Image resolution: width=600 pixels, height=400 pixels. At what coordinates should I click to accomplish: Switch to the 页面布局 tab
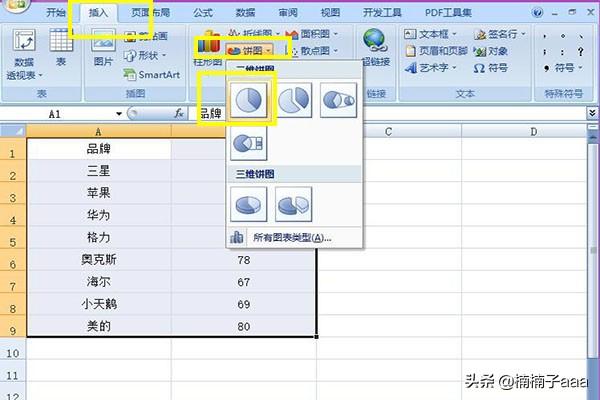click(x=150, y=13)
